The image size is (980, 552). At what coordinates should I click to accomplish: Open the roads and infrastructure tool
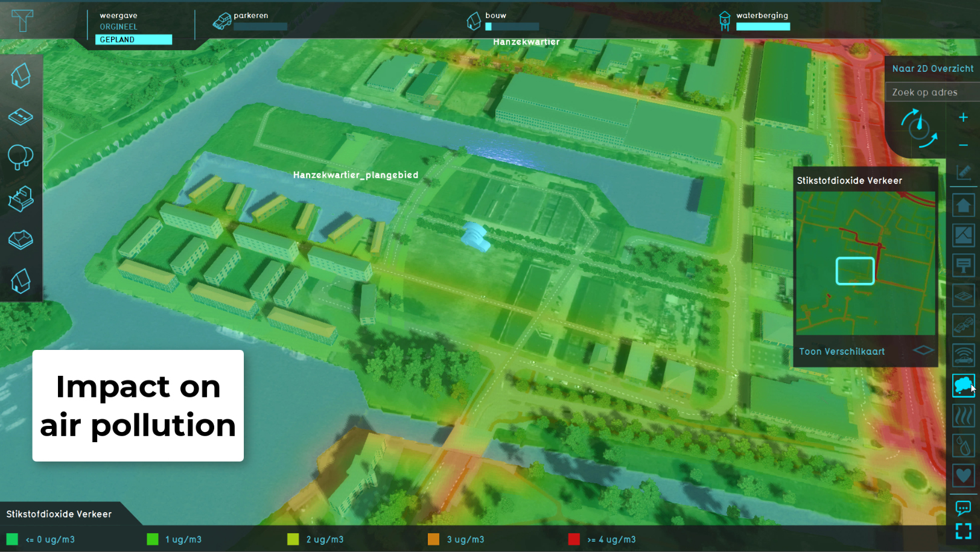click(x=21, y=116)
